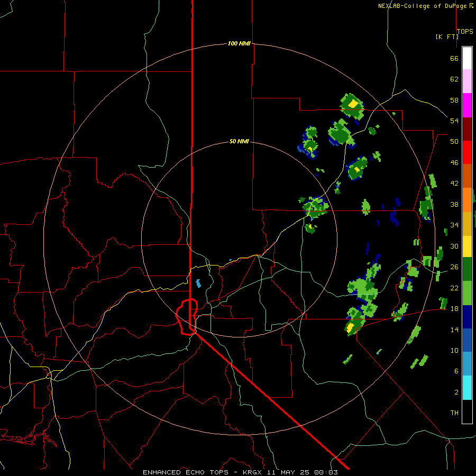Click the '22' legend value
Image resolution: width=476 pixels, height=476 pixels.
coord(454,288)
